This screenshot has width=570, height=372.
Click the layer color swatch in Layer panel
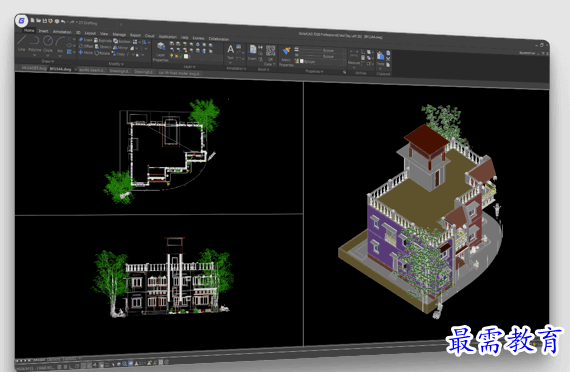point(186,57)
